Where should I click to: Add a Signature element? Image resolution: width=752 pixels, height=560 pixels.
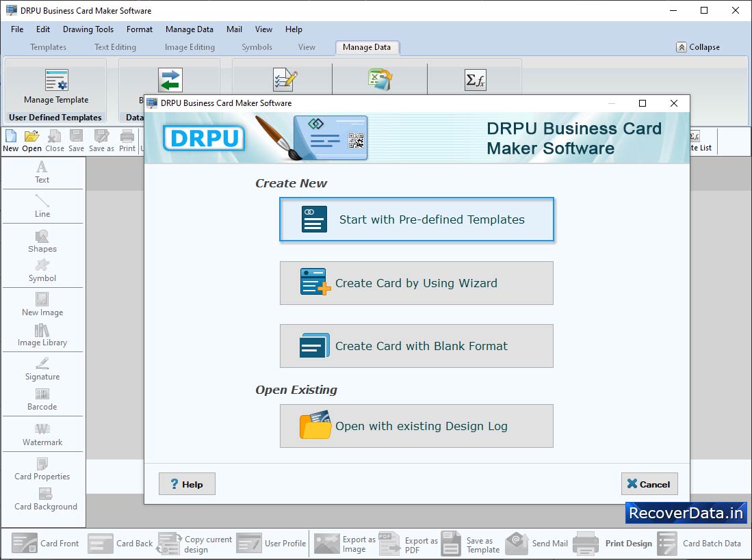pos(42,369)
